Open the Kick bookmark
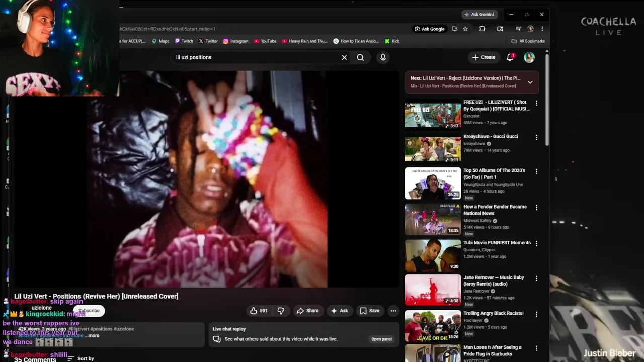The image size is (644, 362). coord(392,41)
